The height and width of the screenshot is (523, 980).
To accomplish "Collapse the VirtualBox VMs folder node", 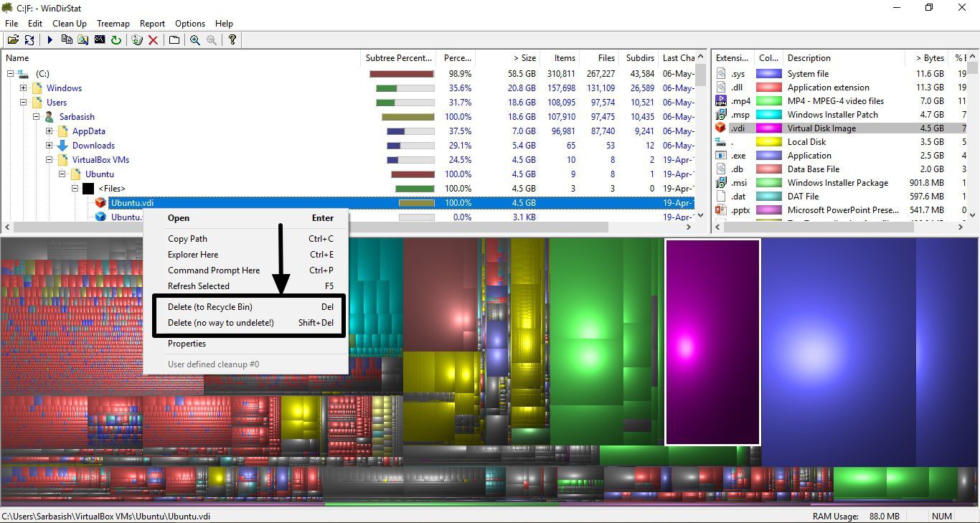I will click(50, 160).
